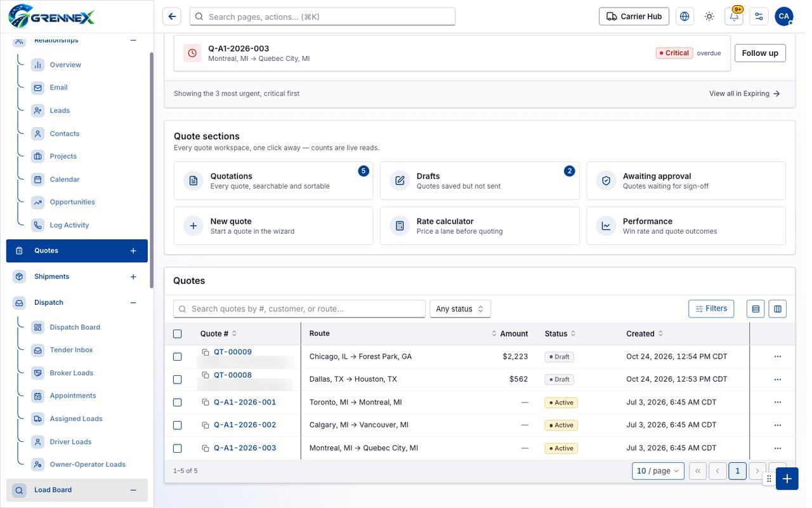Open the Carrier Hub button

[634, 17]
